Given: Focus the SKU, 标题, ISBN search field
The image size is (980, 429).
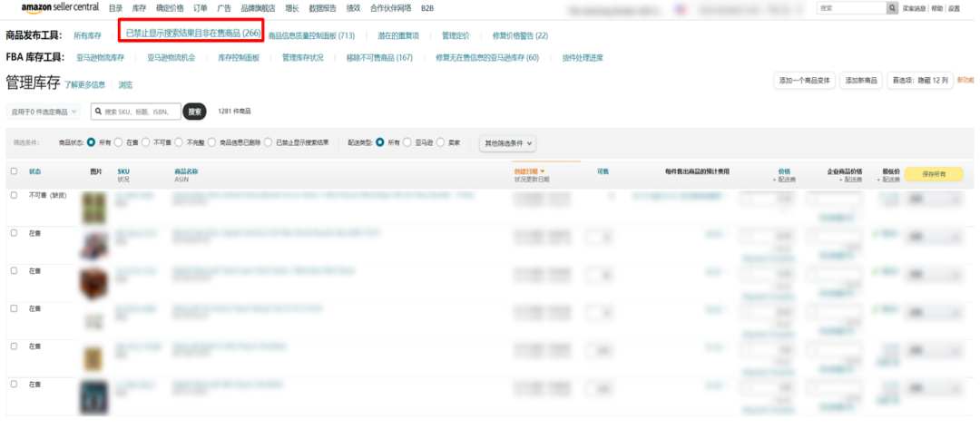Looking at the screenshot, I should click(136, 112).
